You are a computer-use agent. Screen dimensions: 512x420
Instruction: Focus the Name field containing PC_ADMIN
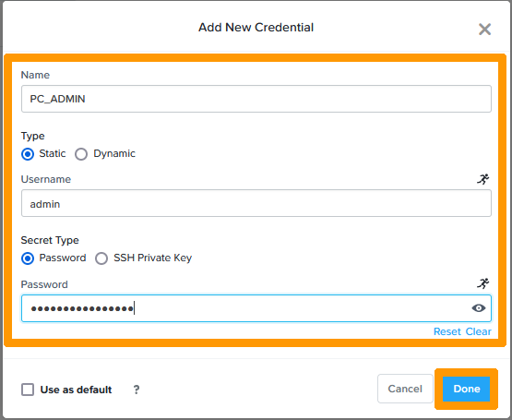point(256,99)
